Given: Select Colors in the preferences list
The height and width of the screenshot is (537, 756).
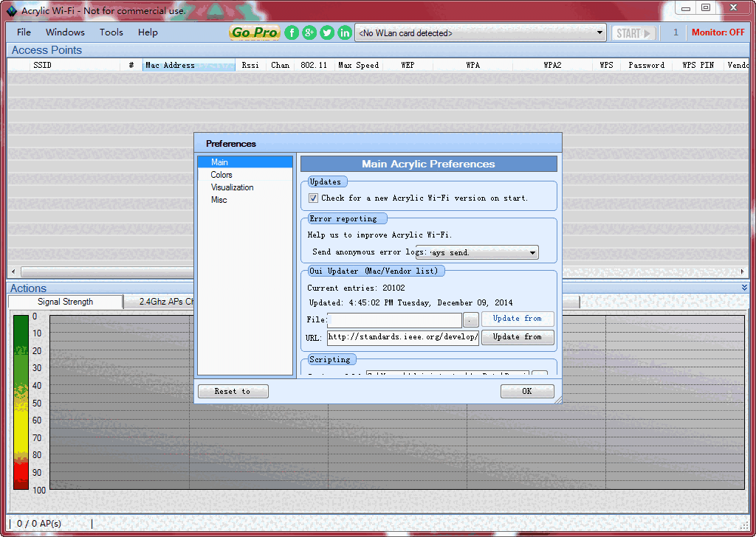Looking at the screenshot, I should pyautogui.click(x=221, y=175).
